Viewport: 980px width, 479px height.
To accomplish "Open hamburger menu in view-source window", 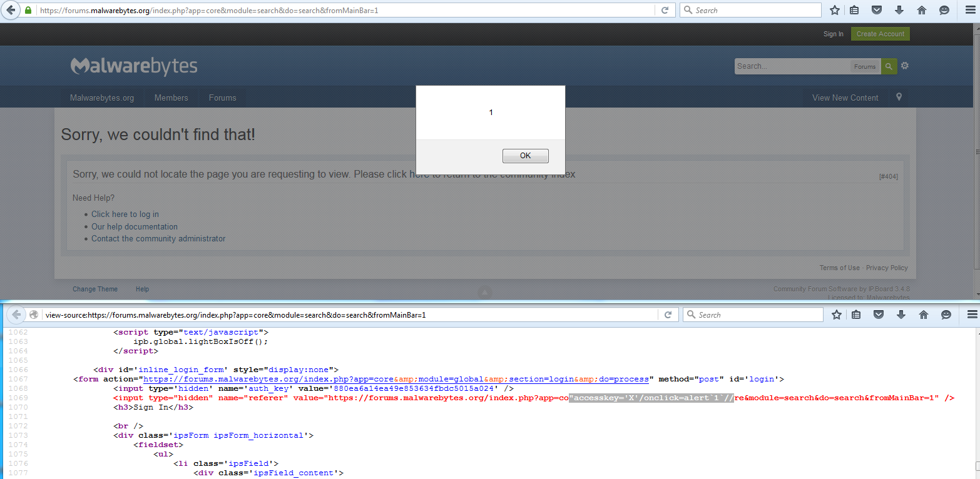I will coord(971,315).
